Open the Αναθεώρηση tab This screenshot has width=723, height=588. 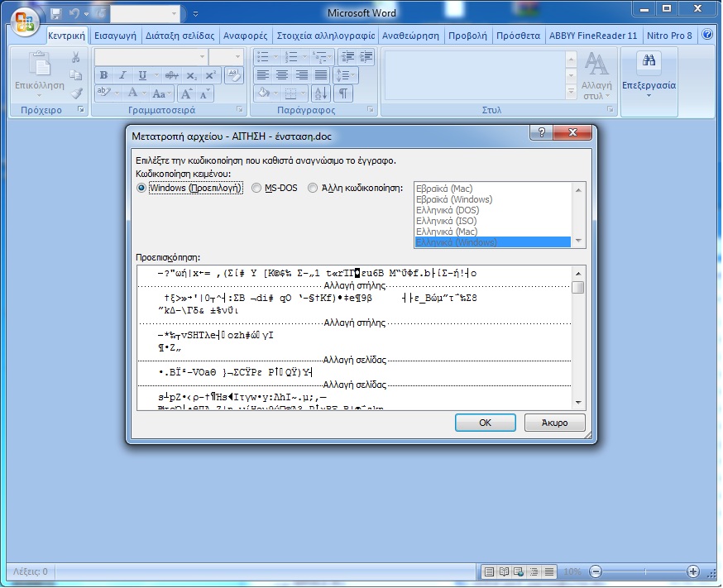[410, 36]
